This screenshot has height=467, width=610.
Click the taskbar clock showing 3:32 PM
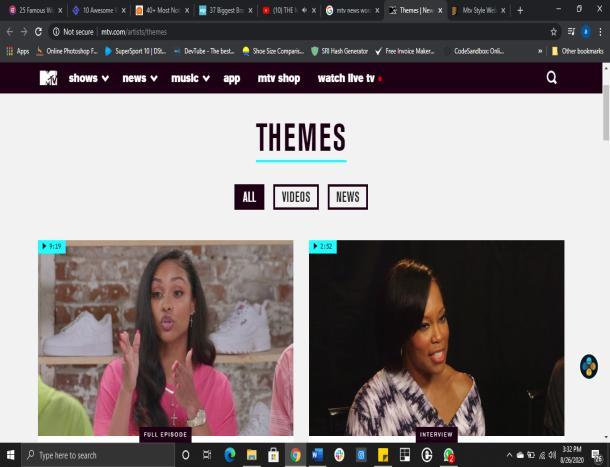572,455
